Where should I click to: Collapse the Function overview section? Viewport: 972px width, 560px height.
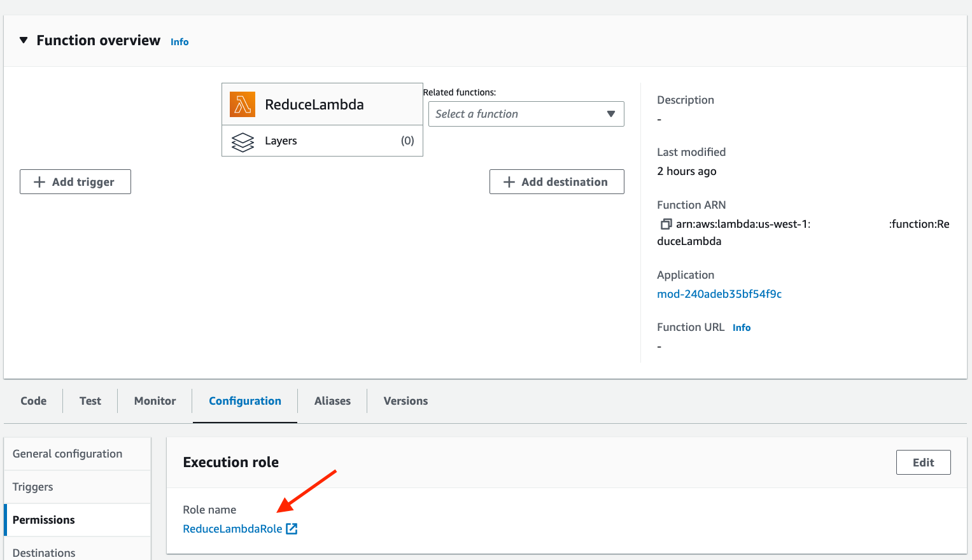pyautogui.click(x=24, y=40)
